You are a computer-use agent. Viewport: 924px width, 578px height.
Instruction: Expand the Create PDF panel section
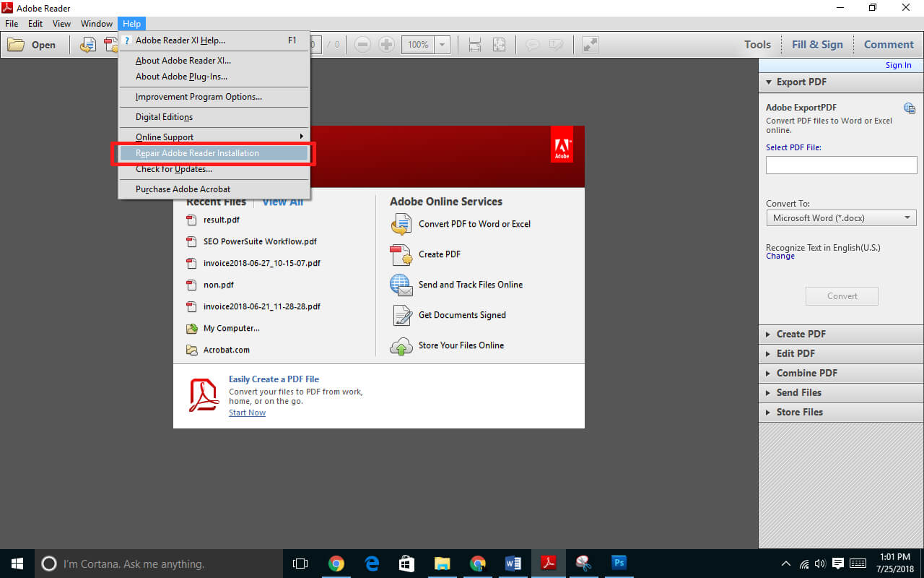[x=841, y=334]
